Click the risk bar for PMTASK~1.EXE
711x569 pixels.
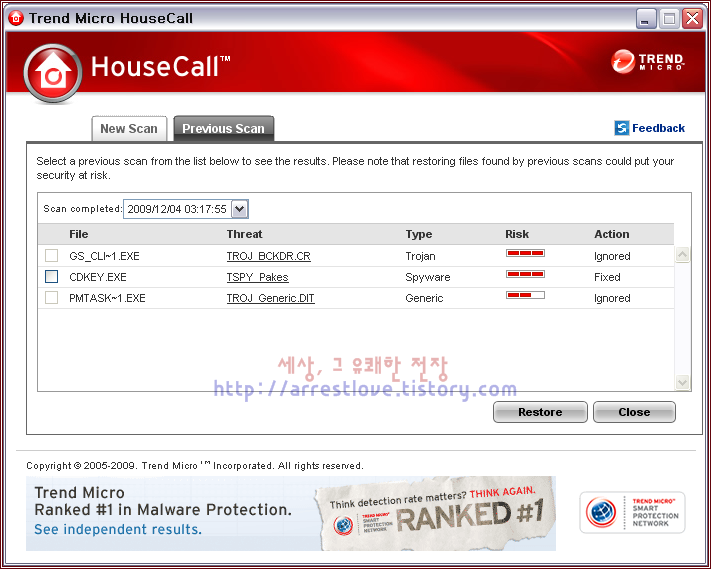coord(525,295)
